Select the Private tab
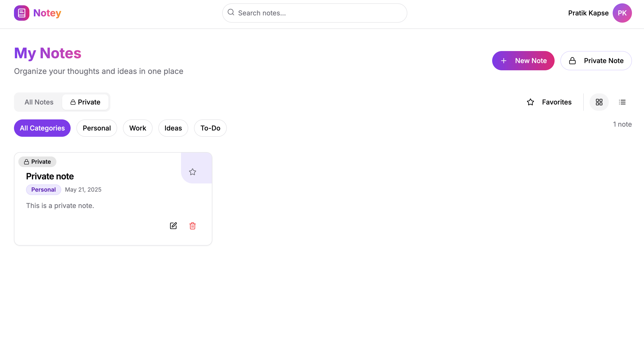 point(85,102)
